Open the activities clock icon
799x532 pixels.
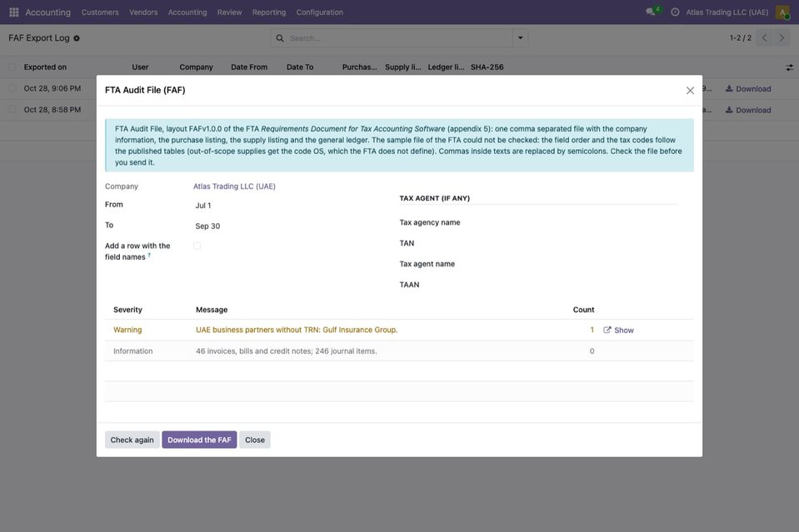[675, 12]
